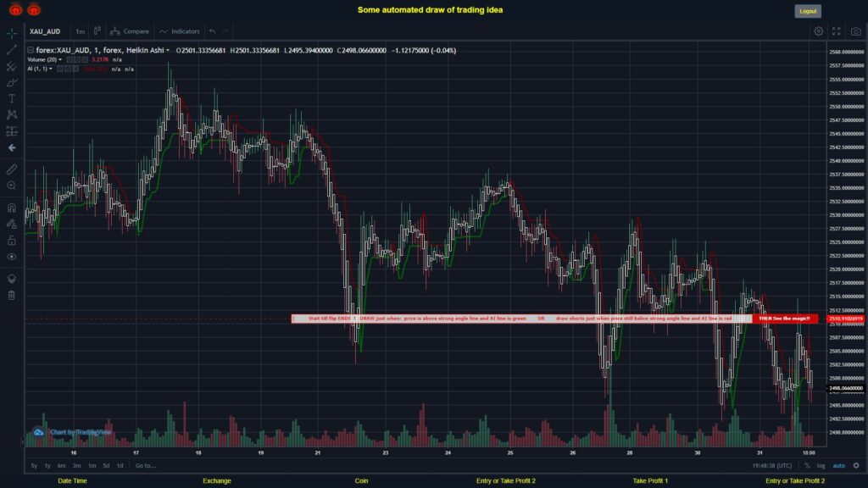
Task: Click the small collapse arrow left of volume bars
Action: [x=23, y=442]
